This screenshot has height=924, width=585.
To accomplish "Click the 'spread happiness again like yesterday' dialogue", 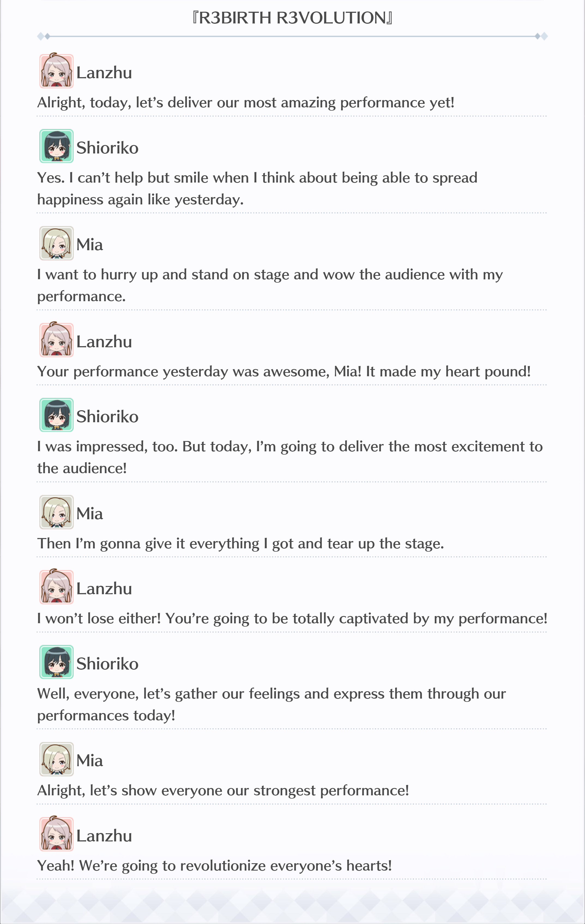I will pos(257,189).
